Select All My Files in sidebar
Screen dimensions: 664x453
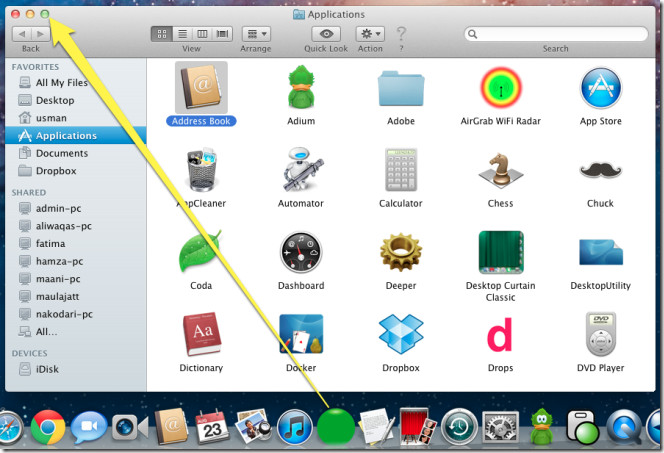pyautogui.click(x=76, y=83)
